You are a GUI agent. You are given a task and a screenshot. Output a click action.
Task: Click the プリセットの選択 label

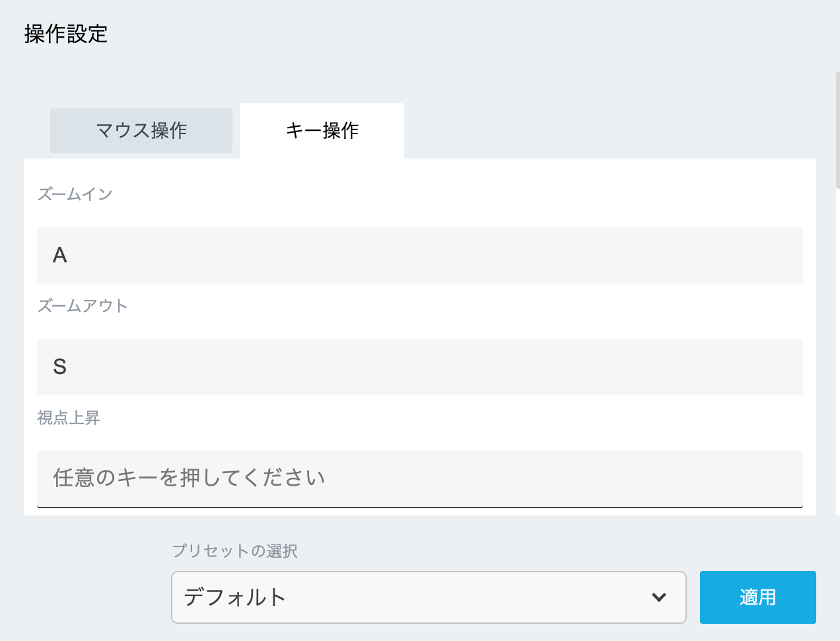click(x=234, y=552)
